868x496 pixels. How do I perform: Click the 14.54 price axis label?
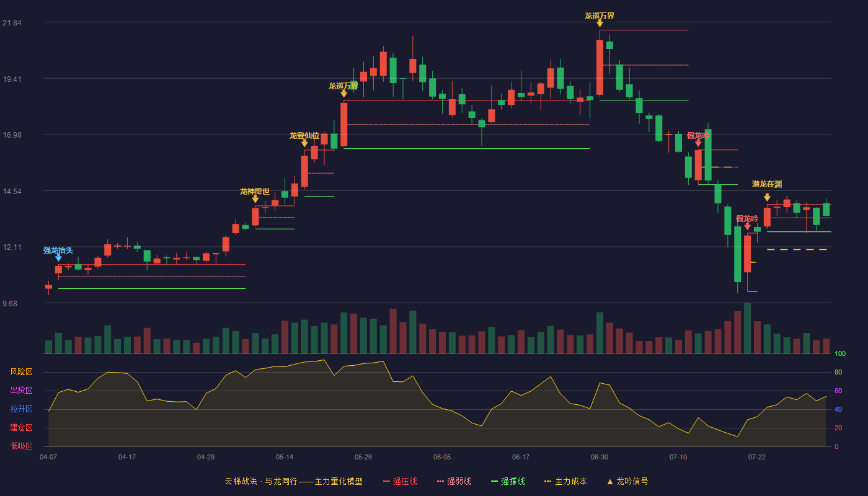12,192
